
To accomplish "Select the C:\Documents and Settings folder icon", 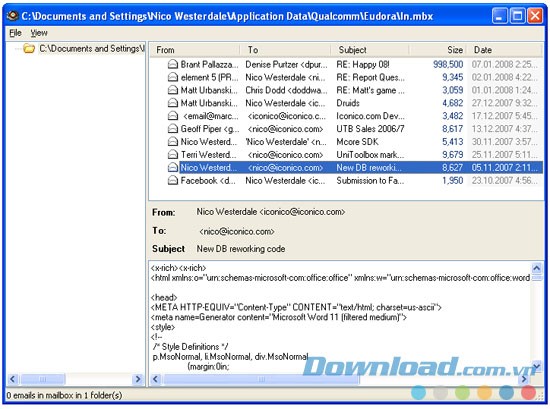I will click(x=29, y=48).
